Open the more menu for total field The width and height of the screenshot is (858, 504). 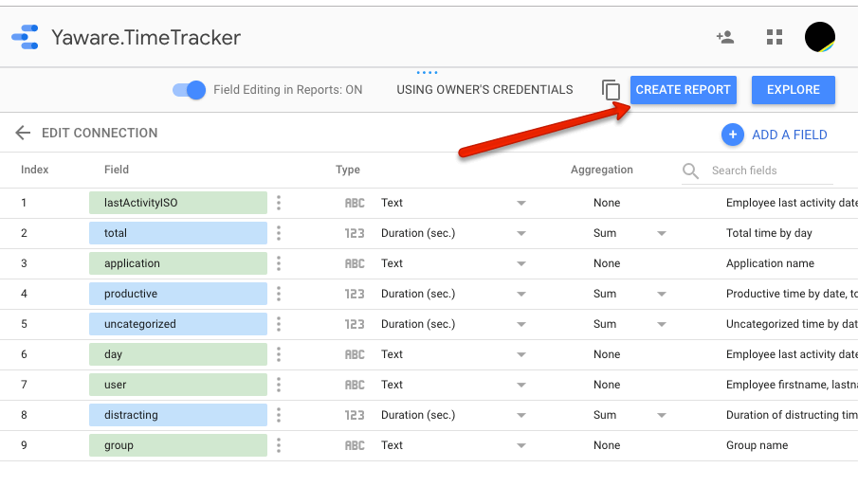pos(279,233)
